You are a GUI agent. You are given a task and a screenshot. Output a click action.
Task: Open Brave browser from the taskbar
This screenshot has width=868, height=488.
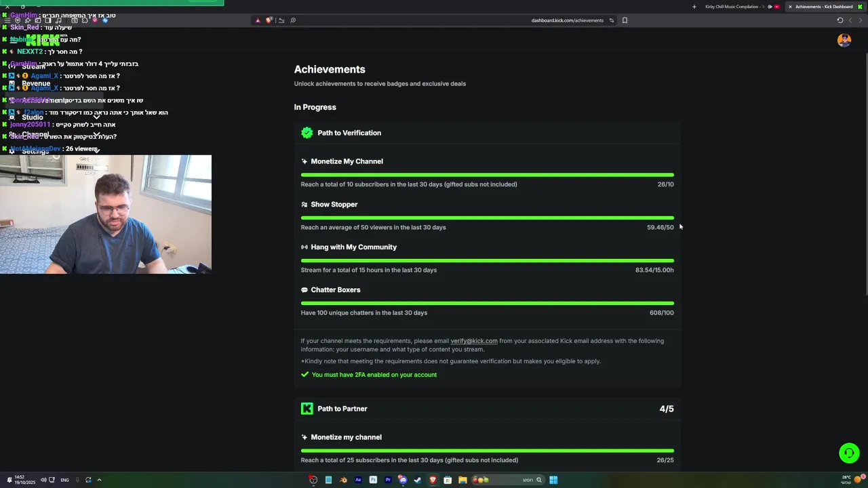click(x=433, y=480)
